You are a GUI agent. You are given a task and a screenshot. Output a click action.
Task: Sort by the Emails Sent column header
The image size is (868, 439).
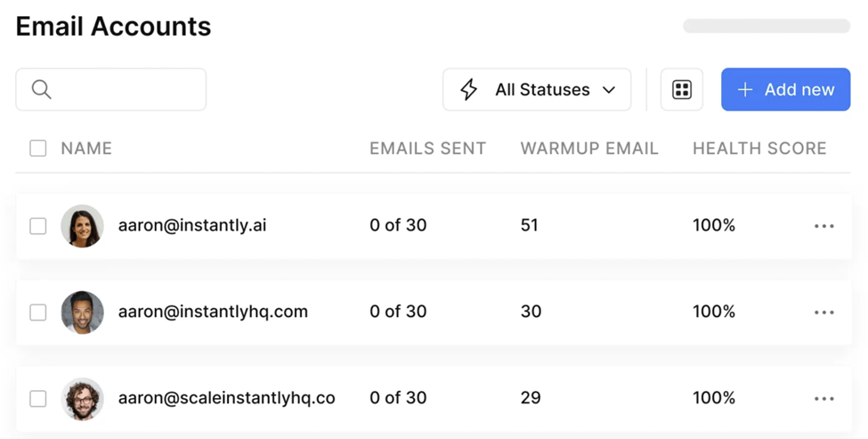pyautogui.click(x=427, y=149)
